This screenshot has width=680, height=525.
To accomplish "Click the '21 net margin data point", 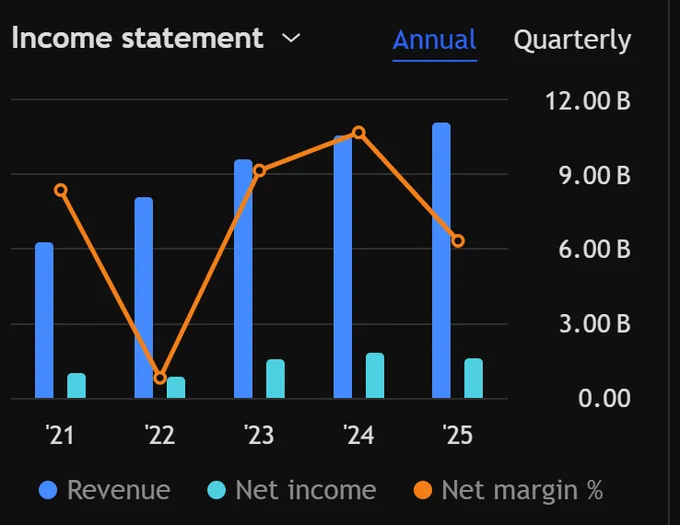I will pyautogui.click(x=61, y=190).
